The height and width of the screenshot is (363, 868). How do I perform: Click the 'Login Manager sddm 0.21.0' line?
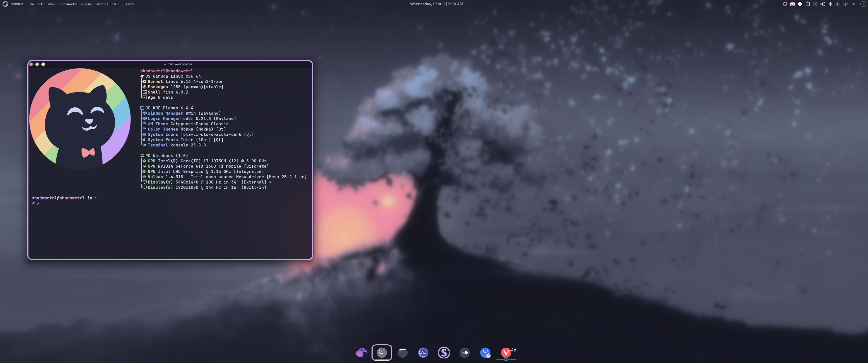tap(189, 118)
